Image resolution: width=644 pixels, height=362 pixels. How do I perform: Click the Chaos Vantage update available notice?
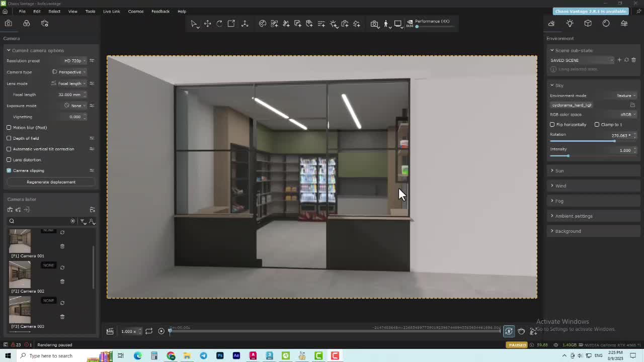pos(590,11)
